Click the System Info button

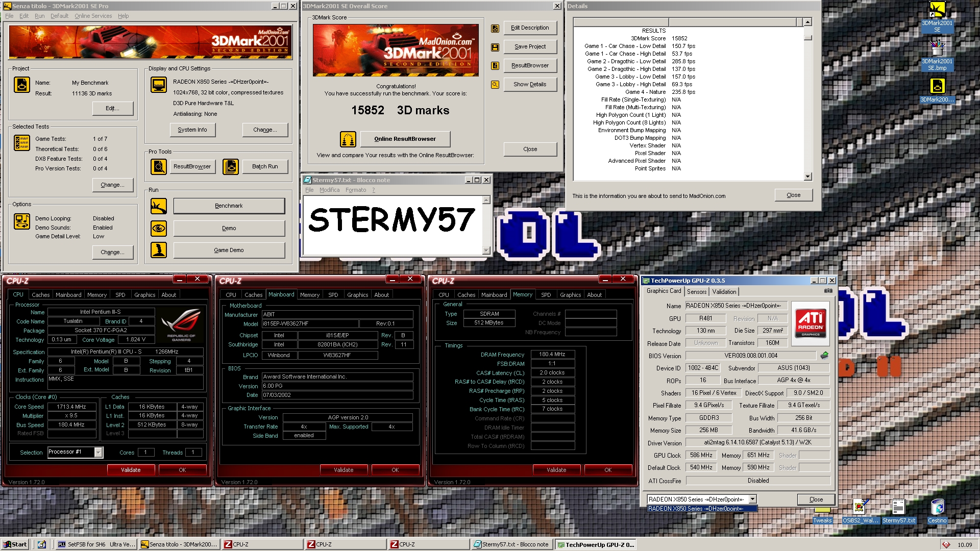(x=192, y=130)
